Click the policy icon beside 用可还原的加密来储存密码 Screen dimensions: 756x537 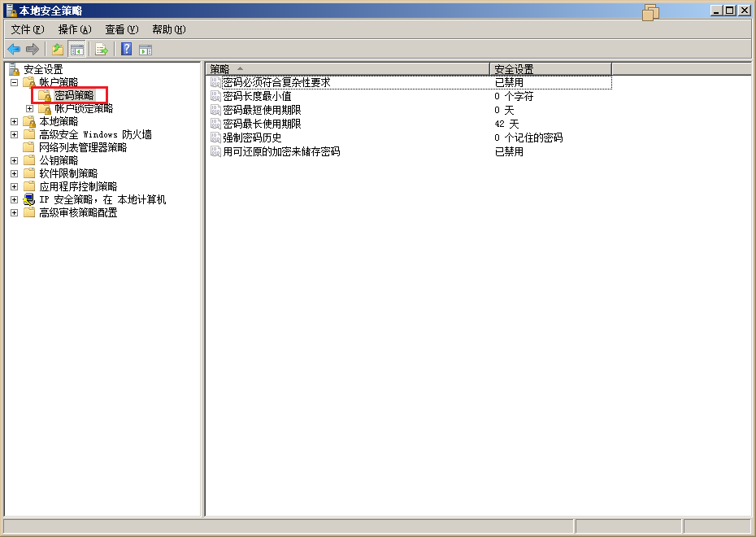pyautogui.click(x=215, y=151)
